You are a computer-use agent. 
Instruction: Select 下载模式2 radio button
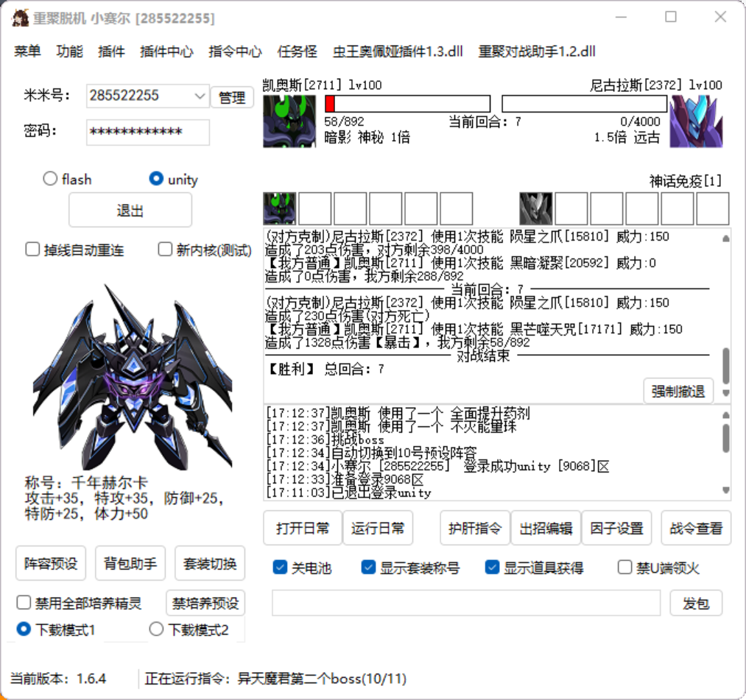click(156, 629)
